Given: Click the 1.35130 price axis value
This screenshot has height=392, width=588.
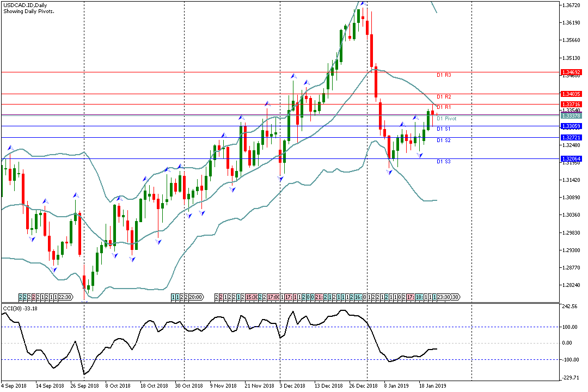Looking at the screenshot, I should pos(571,58).
